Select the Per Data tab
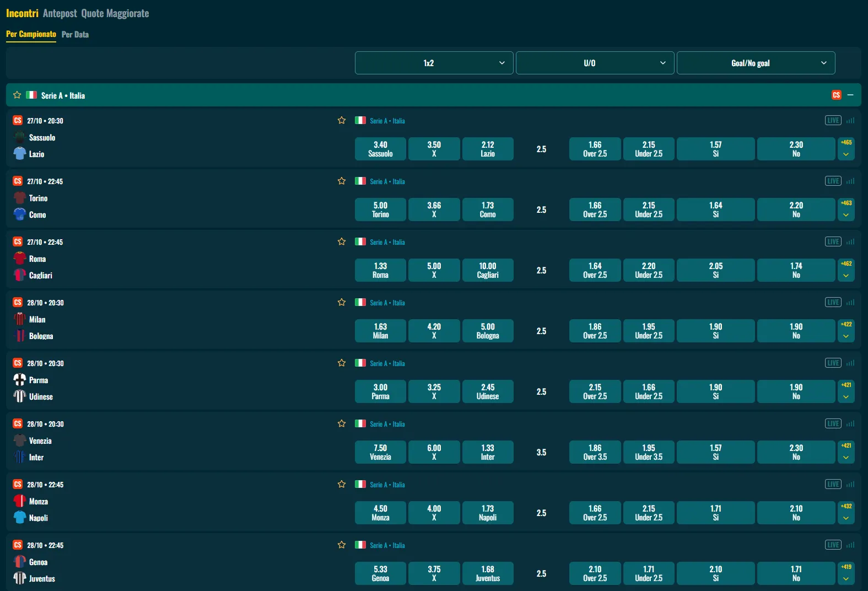The width and height of the screenshot is (868, 591). [75, 34]
